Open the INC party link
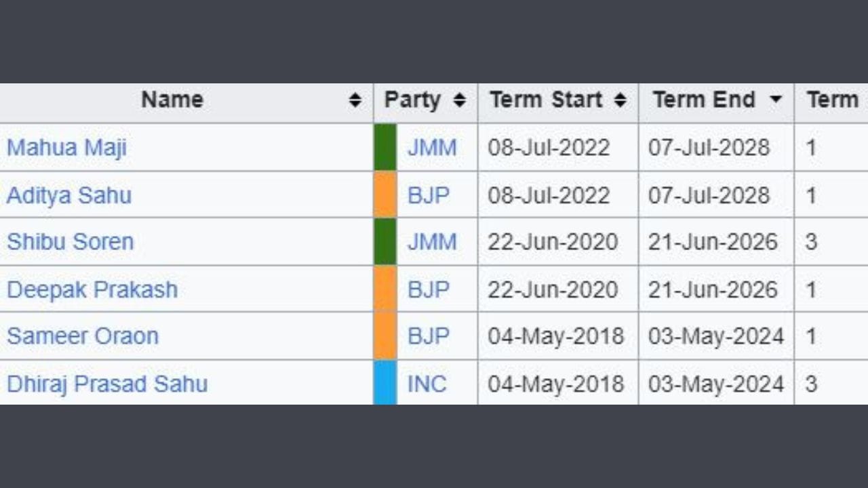The width and height of the screenshot is (868, 488). tap(427, 384)
